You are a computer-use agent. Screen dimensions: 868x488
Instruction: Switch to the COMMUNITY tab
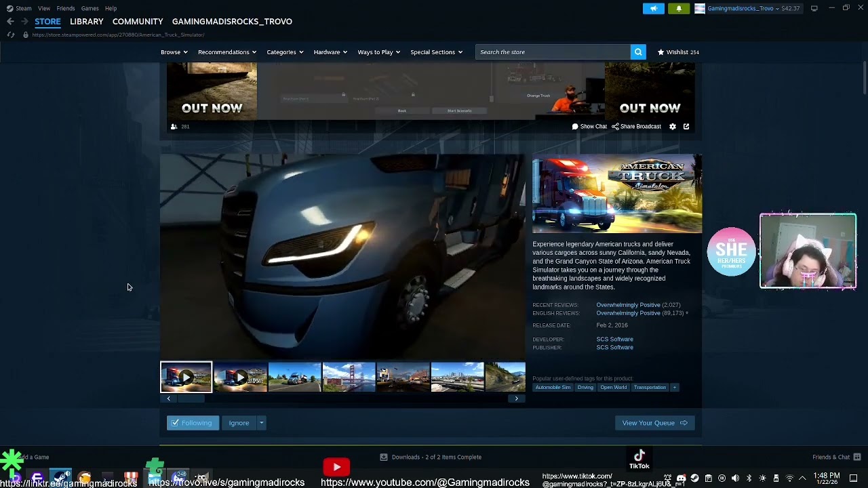(x=138, y=22)
